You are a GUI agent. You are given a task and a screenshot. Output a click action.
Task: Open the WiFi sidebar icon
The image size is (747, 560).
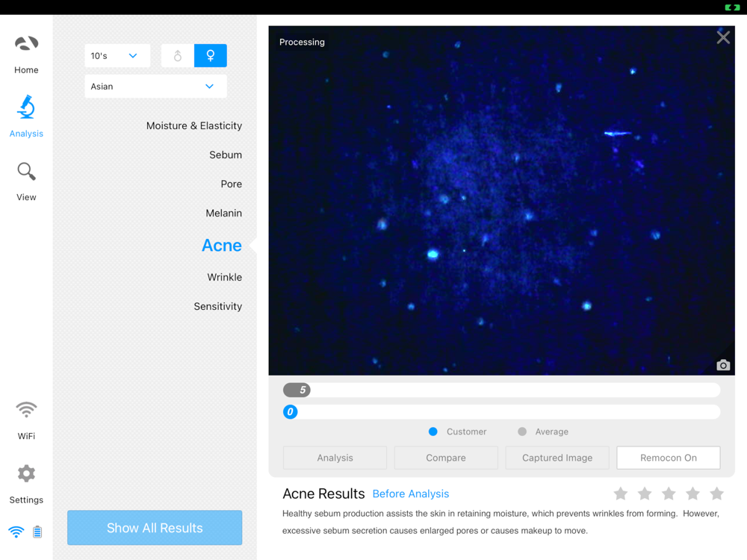point(26,409)
